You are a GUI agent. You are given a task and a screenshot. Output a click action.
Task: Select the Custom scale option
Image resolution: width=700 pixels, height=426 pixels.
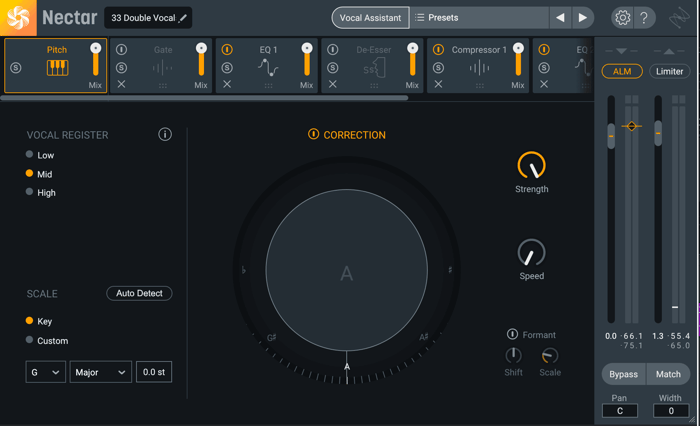[x=29, y=340]
